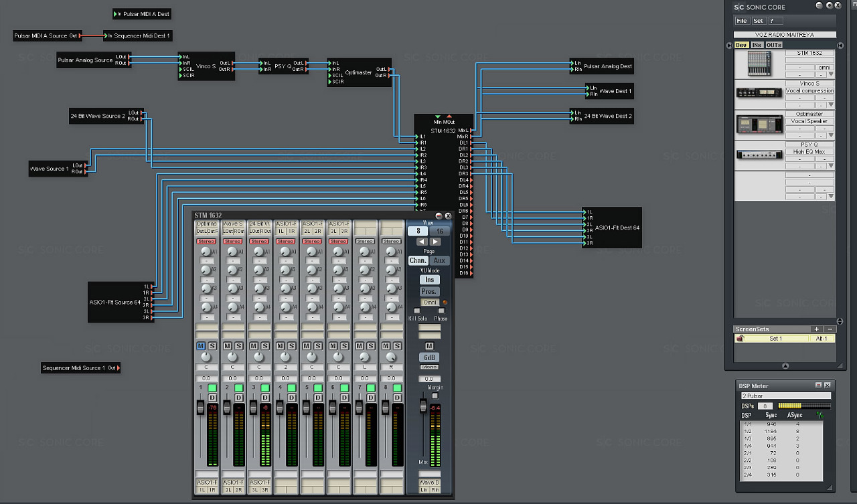
Task: Toggle the Phase checkbox in master section
Action: tap(442, 311)
